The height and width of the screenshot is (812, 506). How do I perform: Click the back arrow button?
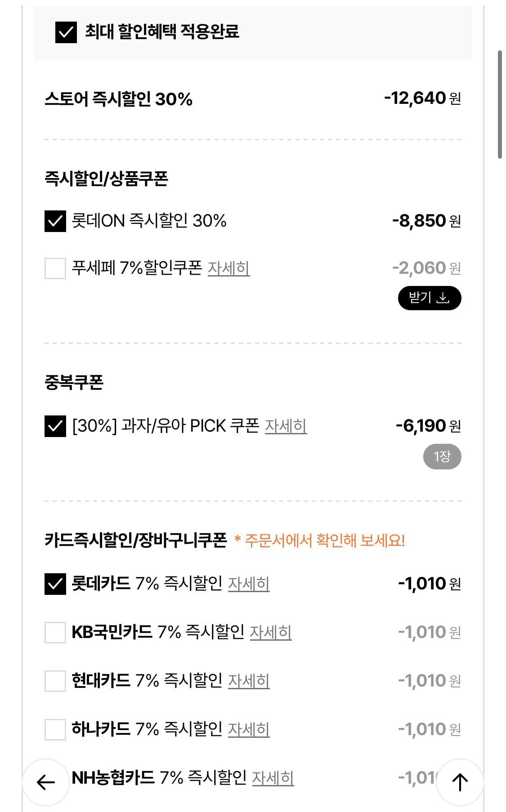pos(45,782)
